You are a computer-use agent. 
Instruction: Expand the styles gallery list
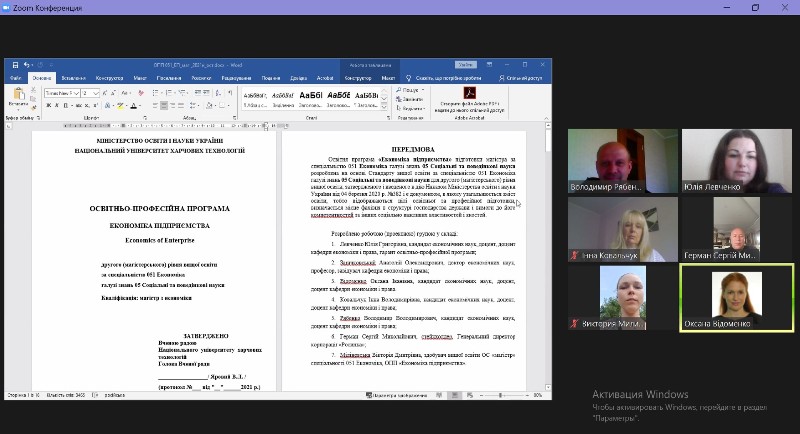[x=386, y=106]
